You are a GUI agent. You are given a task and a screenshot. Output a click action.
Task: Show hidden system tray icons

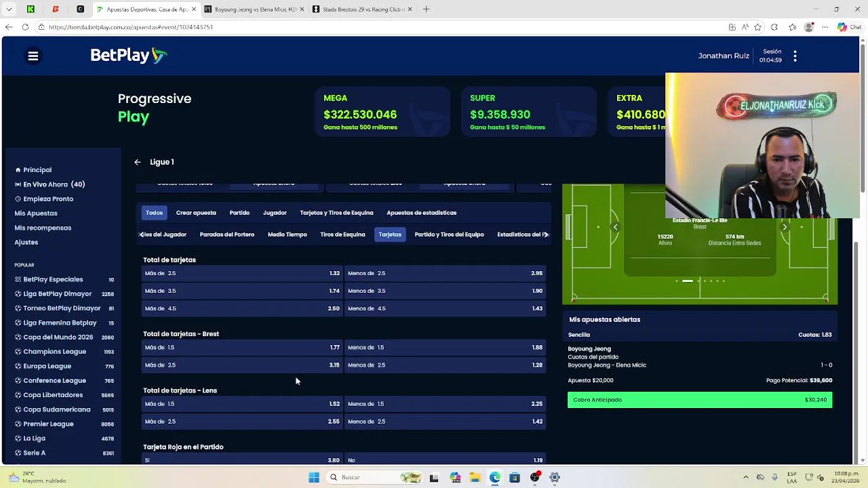point(745,477)
